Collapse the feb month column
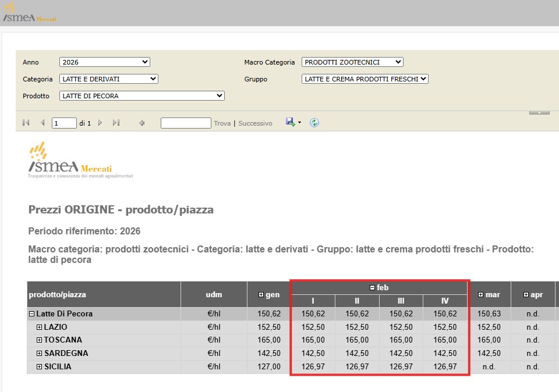Viewport: 559px width, 392px height. pyautogui.click(x=372, y=287)
